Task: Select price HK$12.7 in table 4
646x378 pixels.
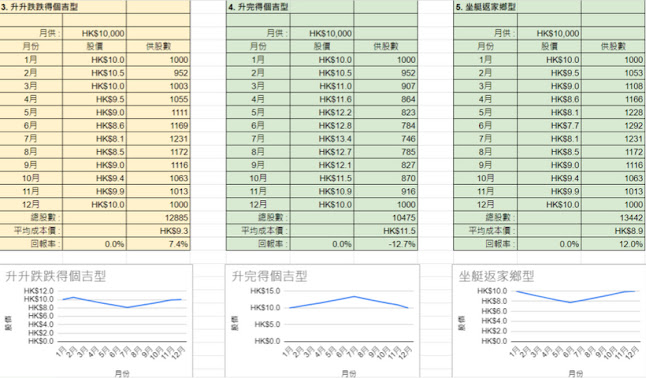Action: (x=322, y=152)
